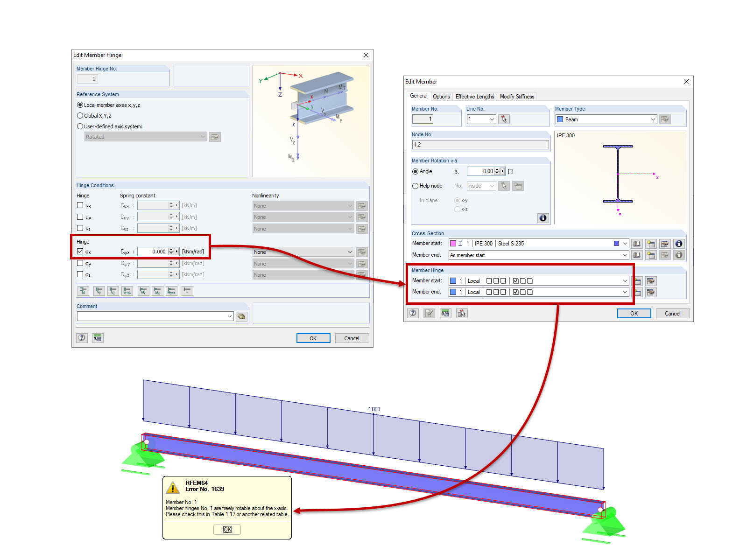The image size is (747, 560).
Task: Click the multi-comment icon beside Comment field
Action: coord(241,316)
